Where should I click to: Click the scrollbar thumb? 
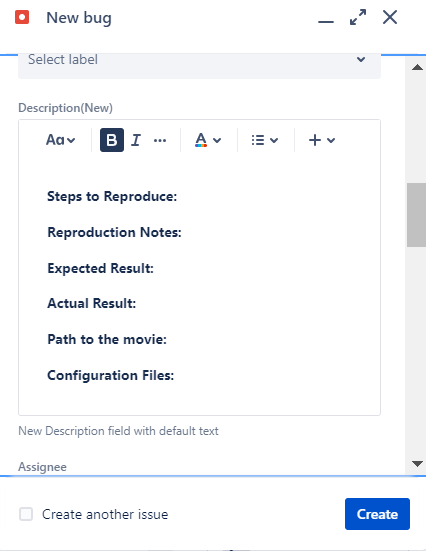pyautogui.click(x=416, y=215)
